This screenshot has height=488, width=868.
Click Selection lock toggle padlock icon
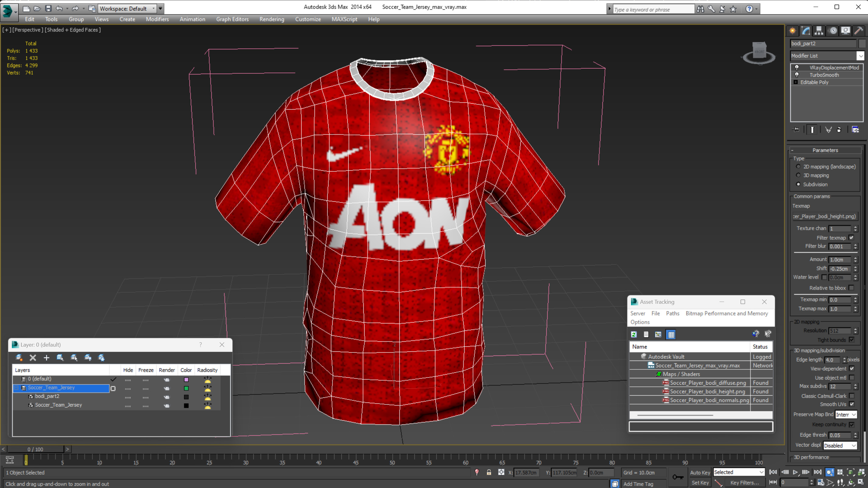coord(489,472)
